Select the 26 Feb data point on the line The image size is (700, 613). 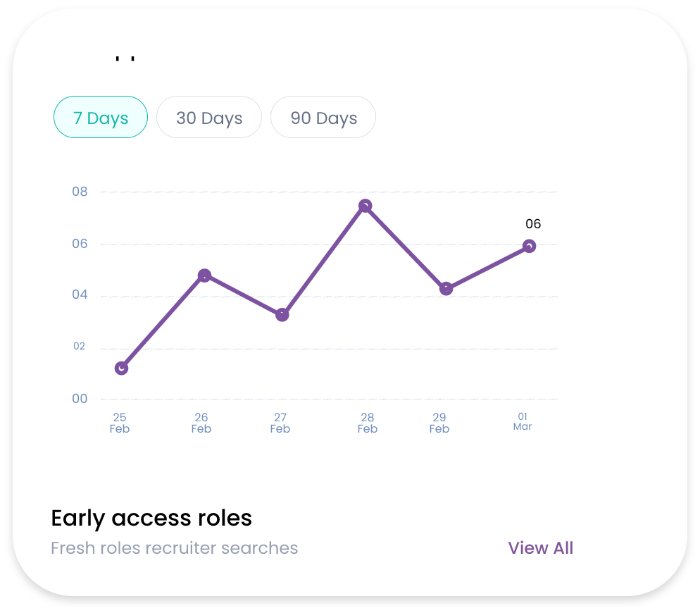tap(204, 275)
